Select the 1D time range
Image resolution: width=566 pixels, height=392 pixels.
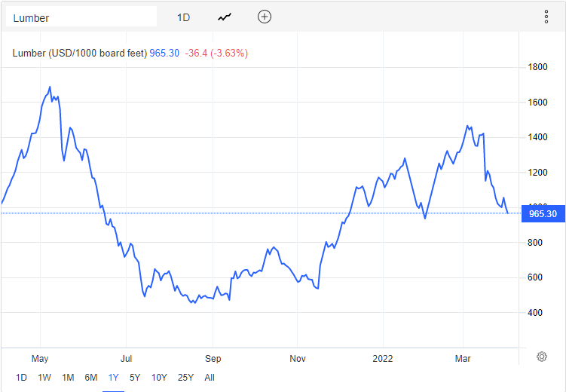coord(21,378)
